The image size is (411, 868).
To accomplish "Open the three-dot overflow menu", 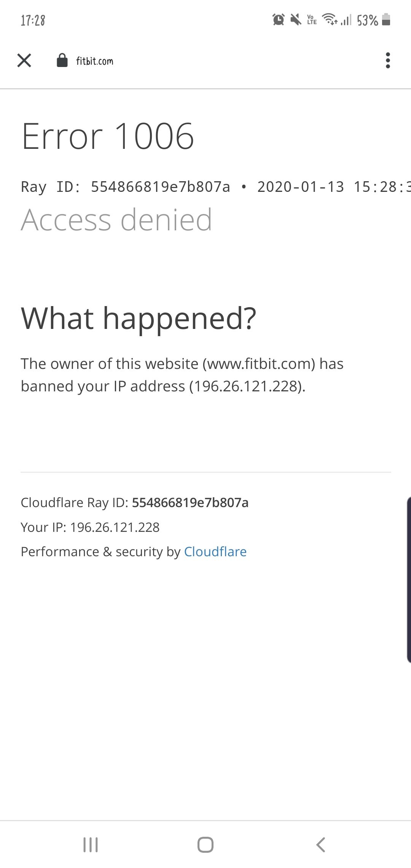I will coord(387,61).
